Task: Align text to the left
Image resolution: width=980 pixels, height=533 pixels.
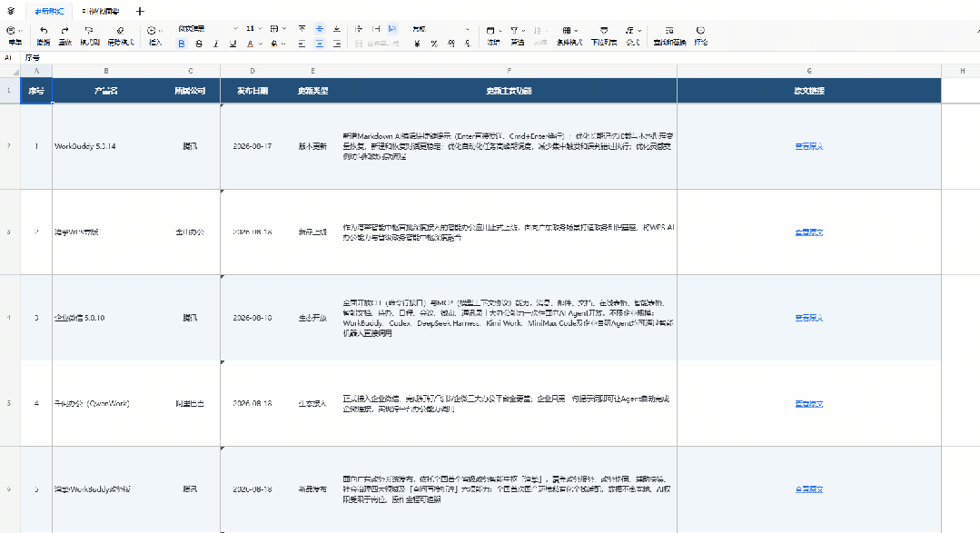Action: pyautogui.click(x=302, y=43)
